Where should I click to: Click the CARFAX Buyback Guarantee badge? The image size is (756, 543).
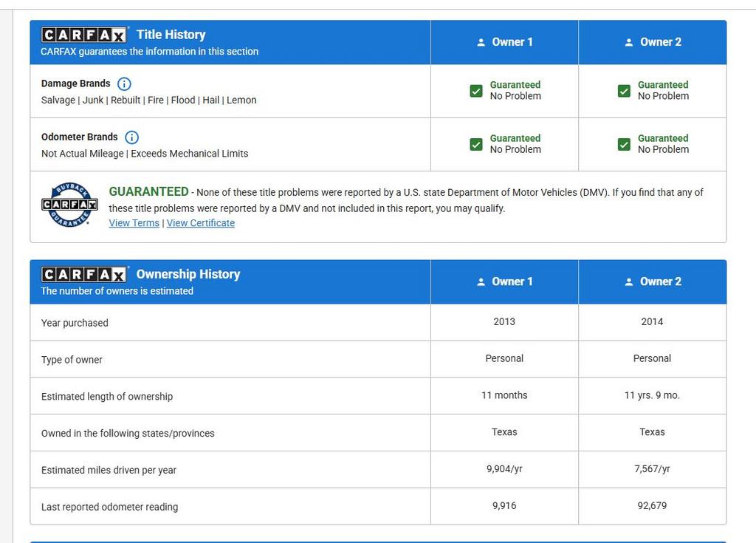[70, 205]
